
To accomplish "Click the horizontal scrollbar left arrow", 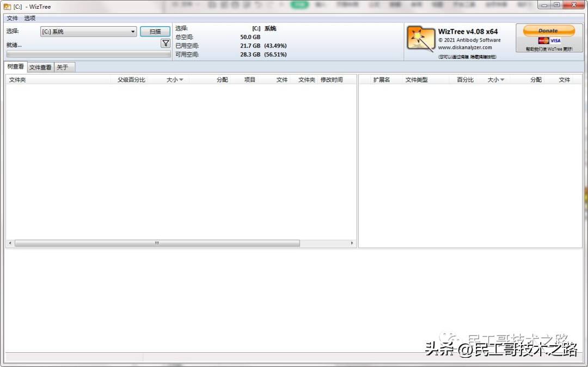I will 10,243.
